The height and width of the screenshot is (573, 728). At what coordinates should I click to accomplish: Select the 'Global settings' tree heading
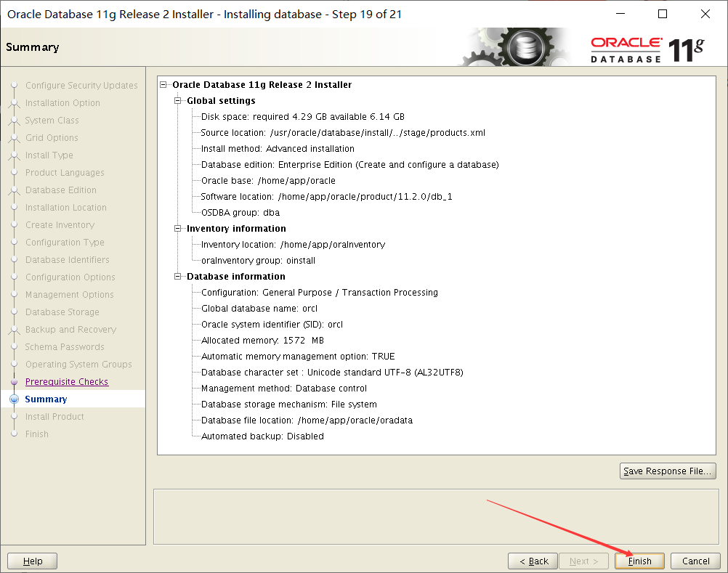pyautogui.click(x=221, y=101)
